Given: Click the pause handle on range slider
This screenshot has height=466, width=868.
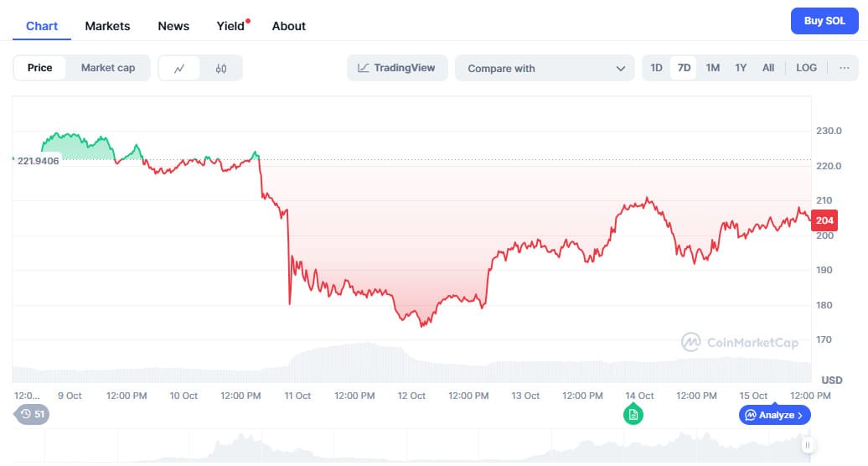Looking at the screenshot, I should coord(807,445).
